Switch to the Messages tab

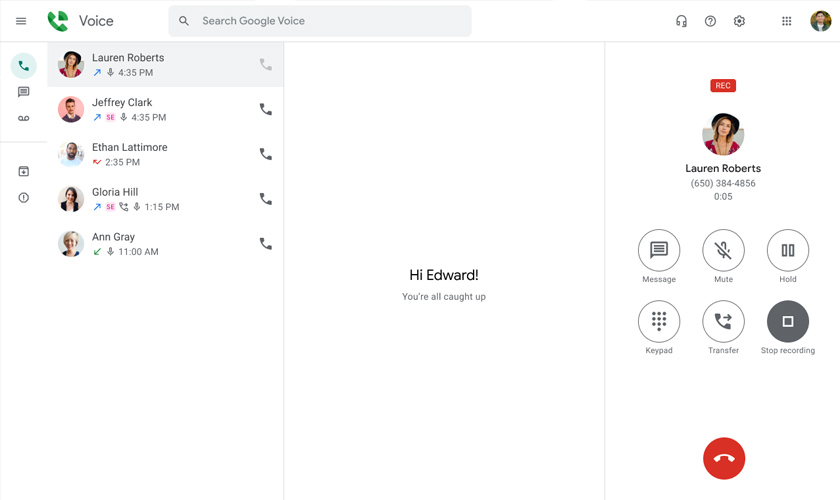24,92
